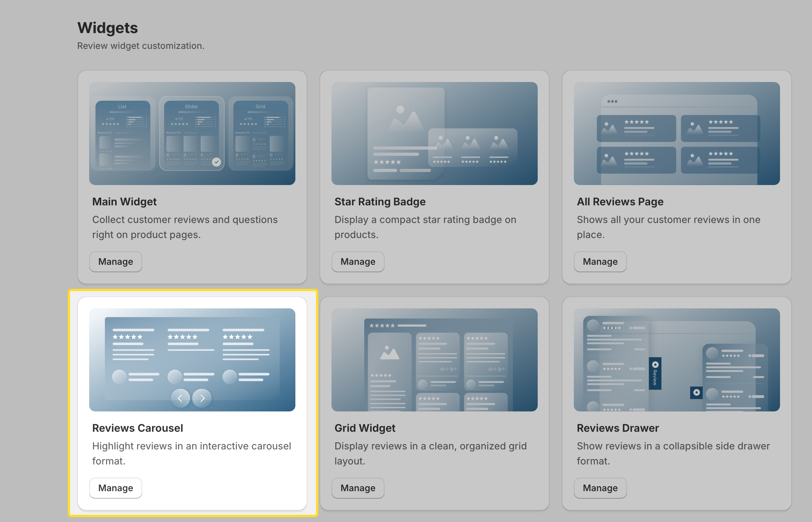
Task: Click All Reviews Page preview image
Action: coord(677,134)
